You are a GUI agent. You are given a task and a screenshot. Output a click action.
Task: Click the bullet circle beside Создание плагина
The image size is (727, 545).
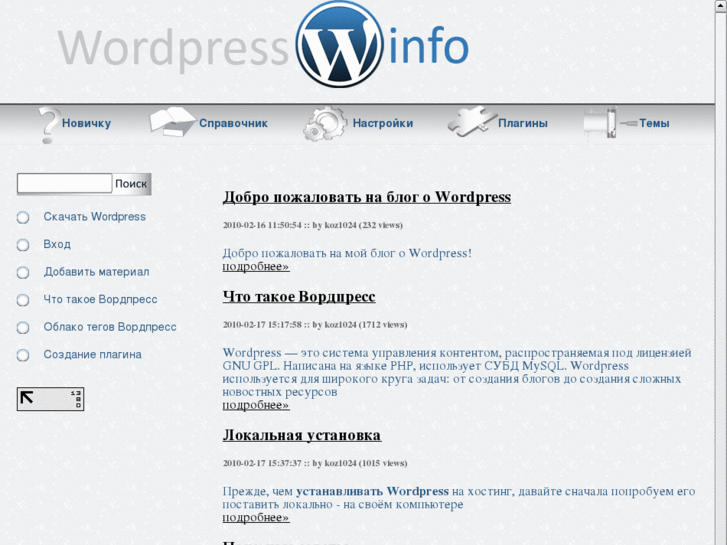(x=23, y=355)
